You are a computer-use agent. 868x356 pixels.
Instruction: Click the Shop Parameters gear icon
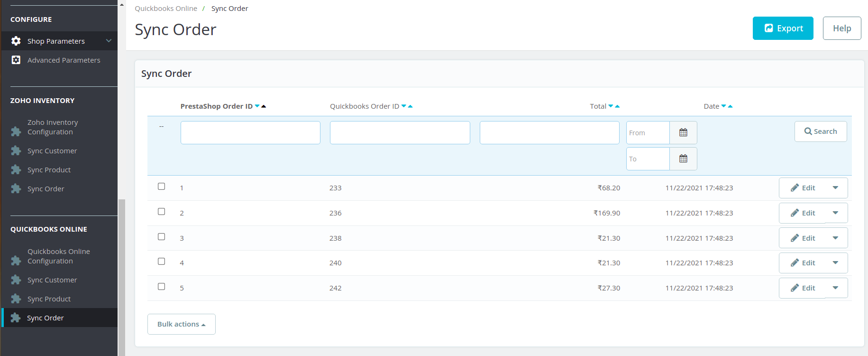[16, 41]
